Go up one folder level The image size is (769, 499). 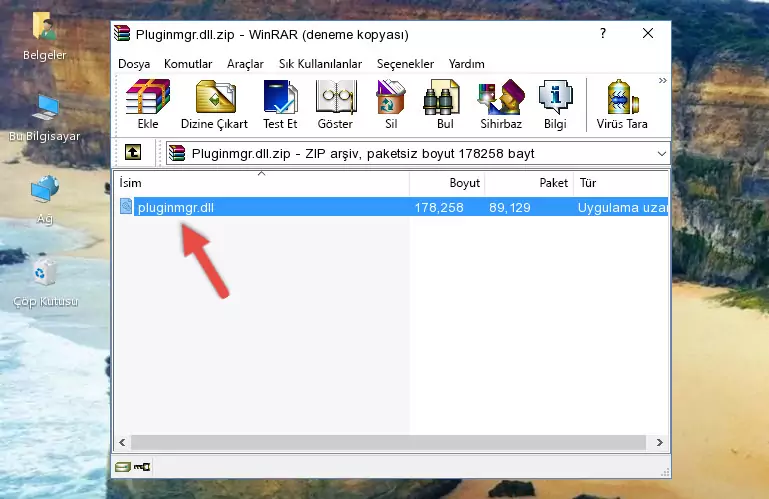click(133, 153)
